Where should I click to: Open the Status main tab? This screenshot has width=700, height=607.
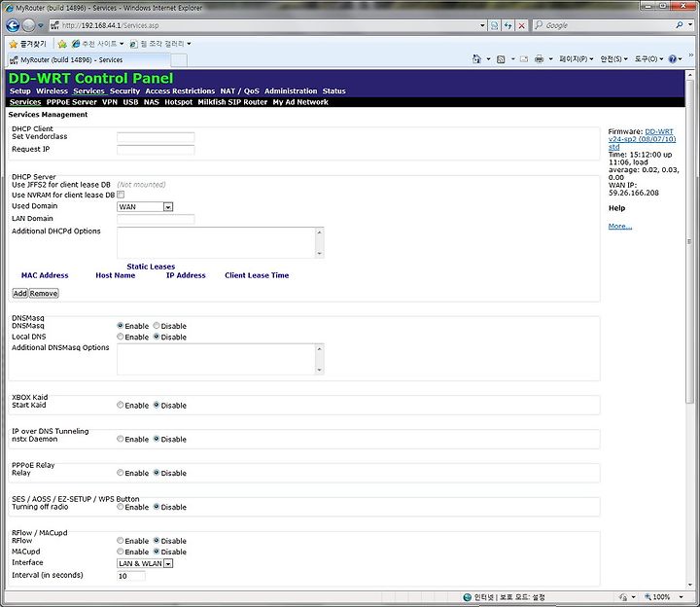point(333,91)
